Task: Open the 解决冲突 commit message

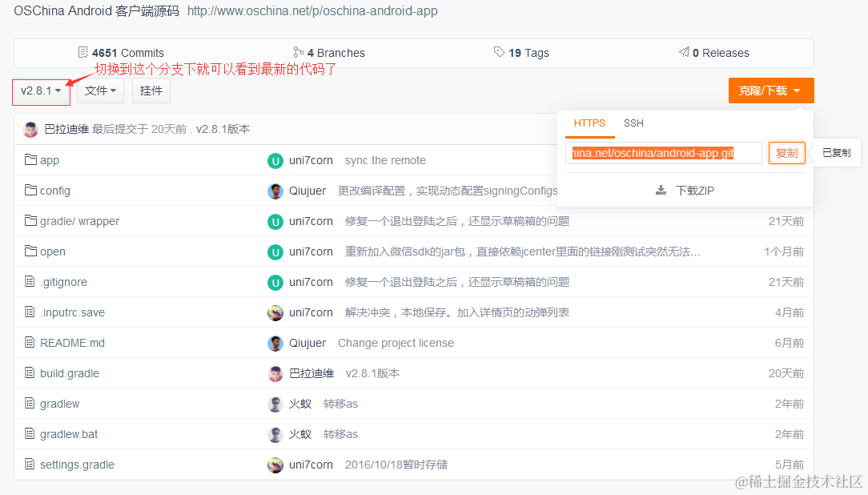Action: [x=457, y=313]
